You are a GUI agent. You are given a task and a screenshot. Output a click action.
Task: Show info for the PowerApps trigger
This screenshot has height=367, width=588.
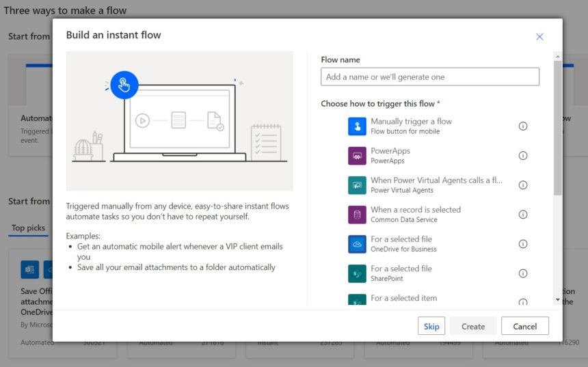pos(523,156)
